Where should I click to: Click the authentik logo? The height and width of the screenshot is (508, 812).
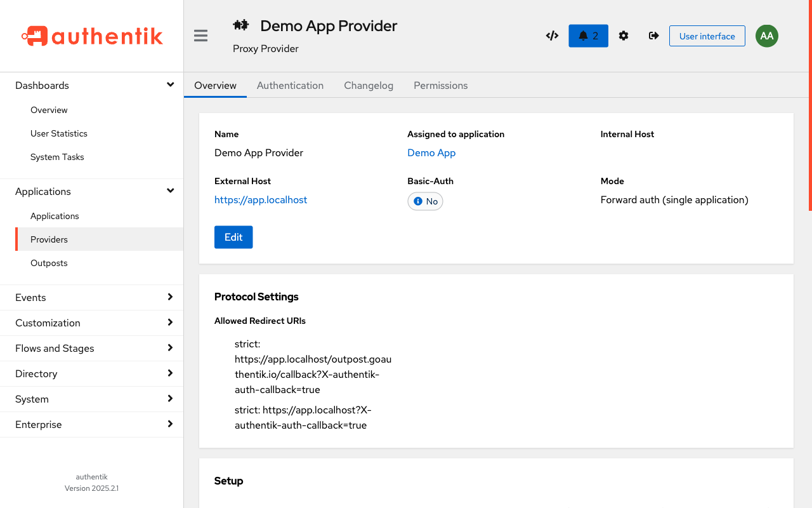[x=92, y=36]
